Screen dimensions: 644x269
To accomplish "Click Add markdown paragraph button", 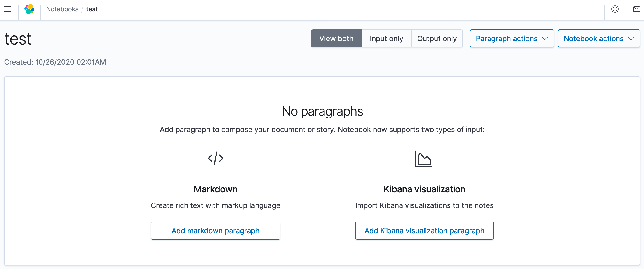I will click(x=216, y=231).
